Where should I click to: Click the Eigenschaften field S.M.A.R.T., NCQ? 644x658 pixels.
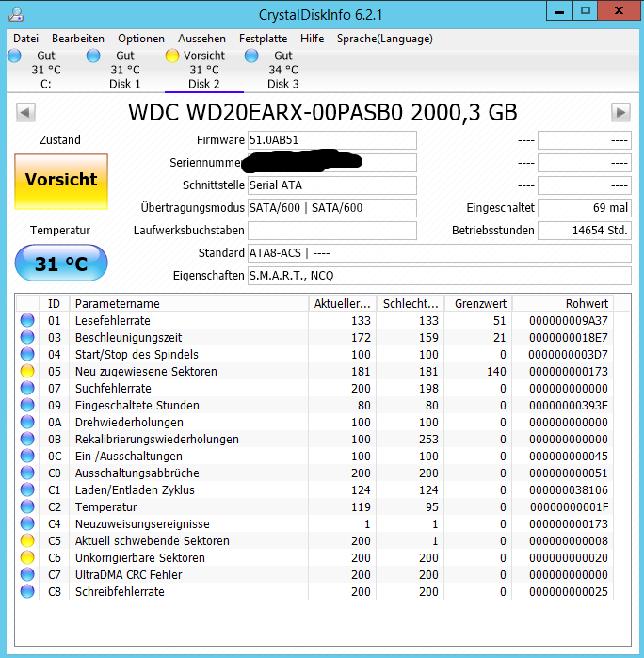[440, 276]
